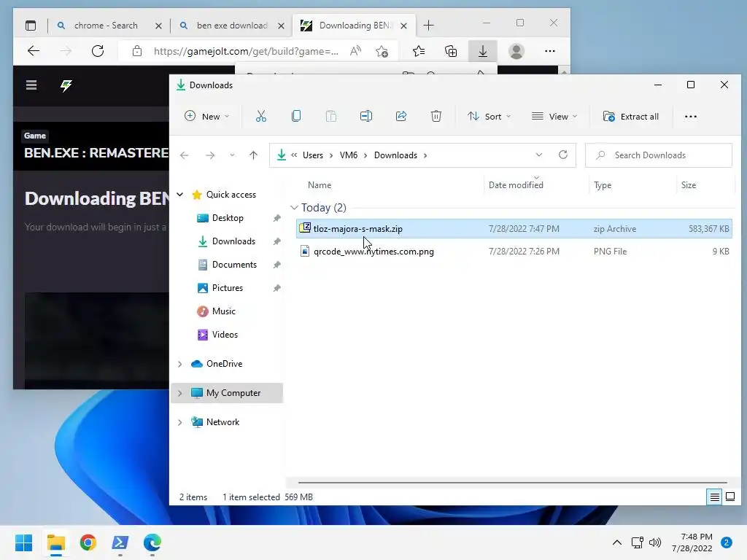Select the tloz-majora-s-mask.zip file

(x=514, y=228)
